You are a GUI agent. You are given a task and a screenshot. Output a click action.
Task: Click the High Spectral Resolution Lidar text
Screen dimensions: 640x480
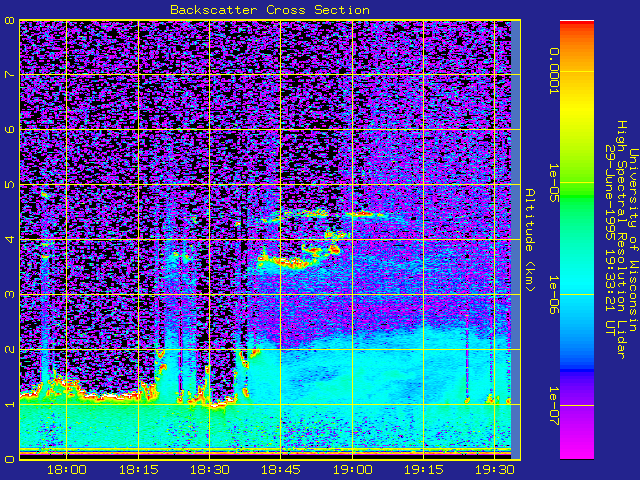coord(621,240)
